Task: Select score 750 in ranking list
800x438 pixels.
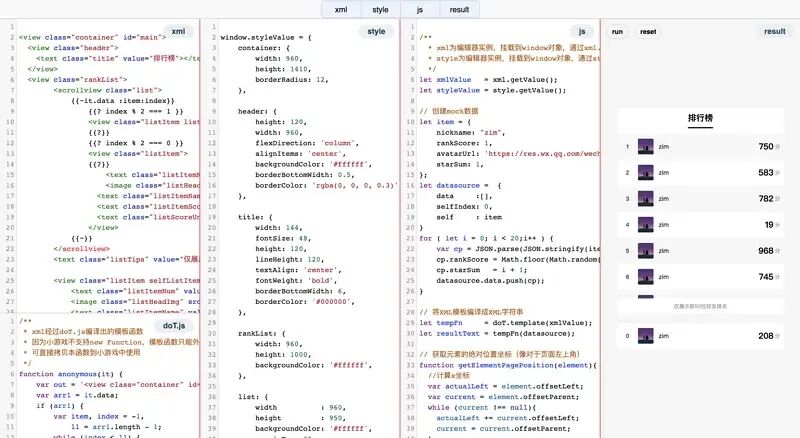Action: 766,147
